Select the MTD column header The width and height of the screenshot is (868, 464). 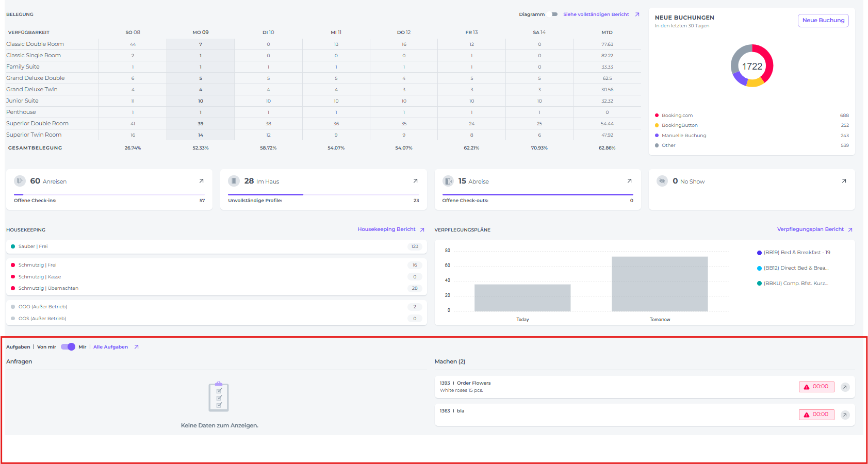click(607, 32)
